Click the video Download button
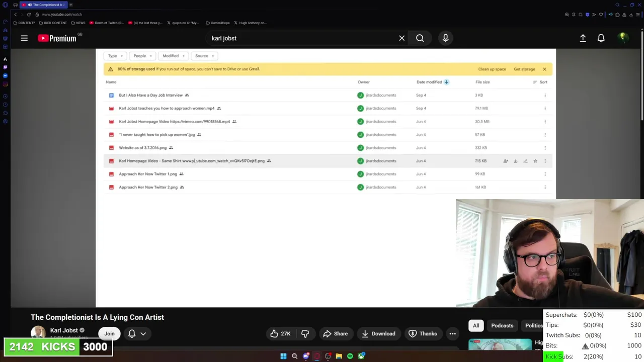This screenshot has height=362, width=644. (378, 333)
